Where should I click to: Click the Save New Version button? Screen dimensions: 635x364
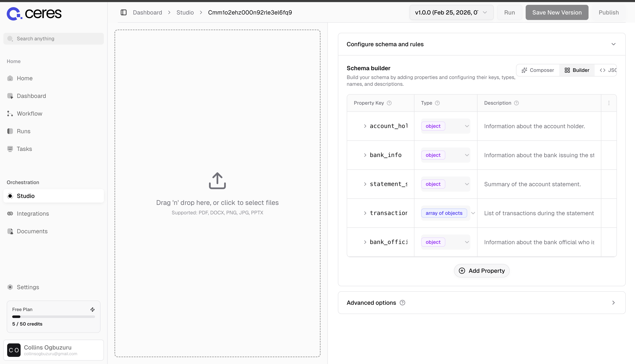coord(557,12)
